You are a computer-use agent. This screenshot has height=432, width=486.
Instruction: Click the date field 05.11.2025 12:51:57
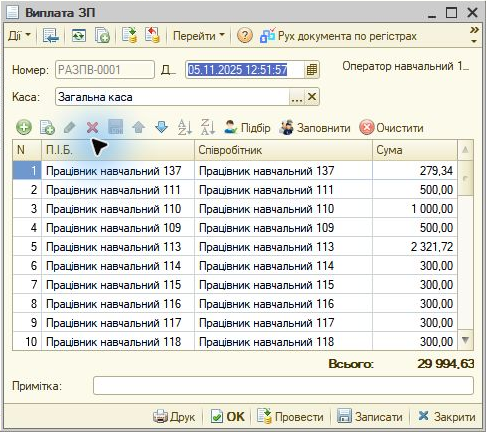point(245,70)
